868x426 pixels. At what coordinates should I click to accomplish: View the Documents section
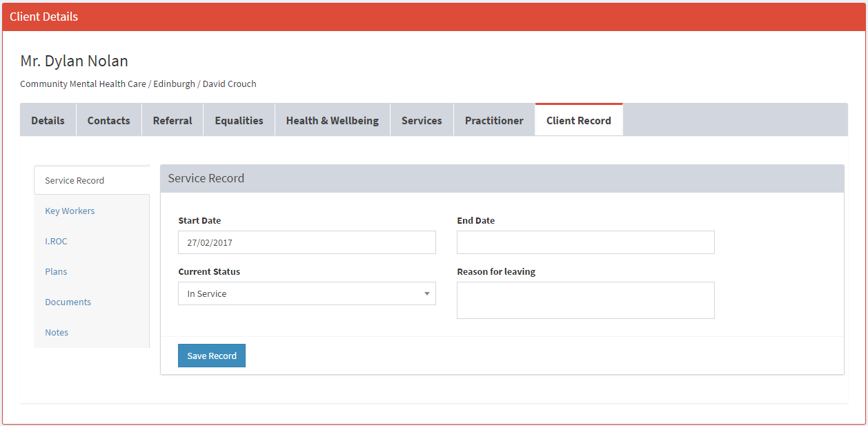[x=68, y=302]
